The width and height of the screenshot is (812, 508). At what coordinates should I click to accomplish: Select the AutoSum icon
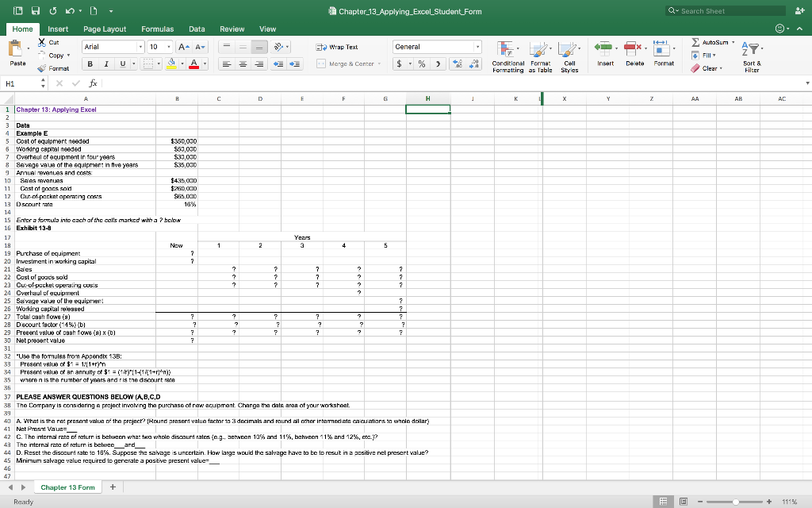click(695, 43)
